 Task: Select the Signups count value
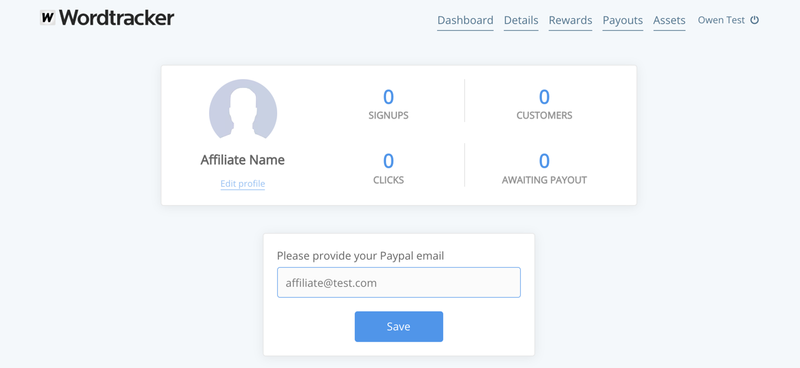pos(388,97)
